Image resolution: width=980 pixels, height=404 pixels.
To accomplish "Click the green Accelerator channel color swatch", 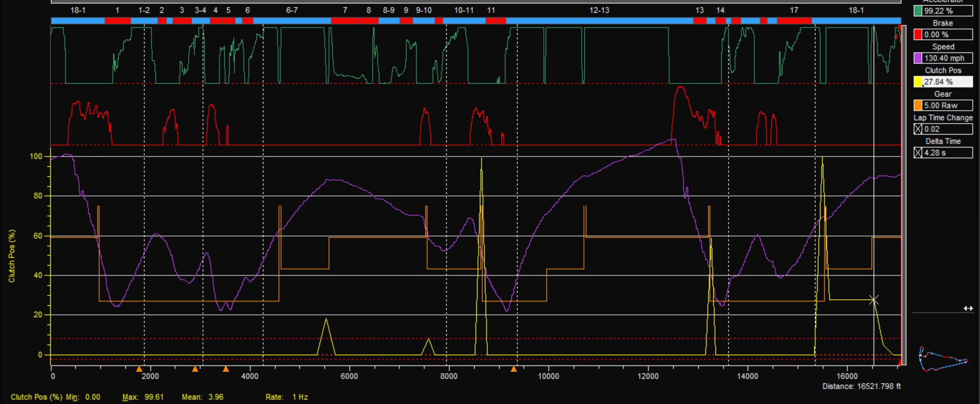I will coord(917,11).
